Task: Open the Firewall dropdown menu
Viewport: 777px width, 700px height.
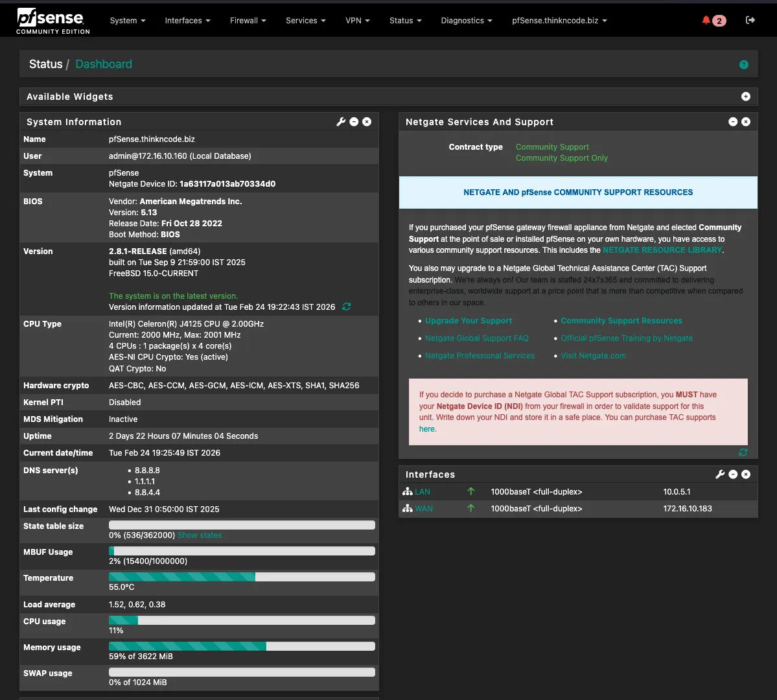Action: [x=248, y=21]
